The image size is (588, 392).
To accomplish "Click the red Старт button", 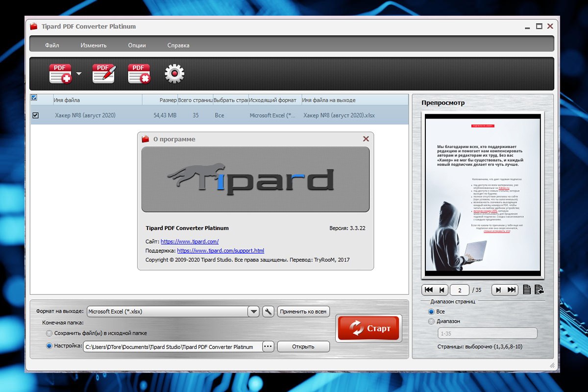I will click(369, 328).
